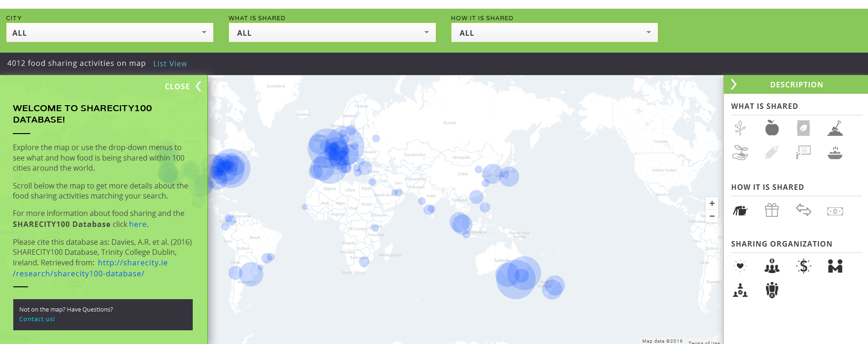Select the shovel and soil icon
The height and width of the screenshot is (344, 868).
835,128
